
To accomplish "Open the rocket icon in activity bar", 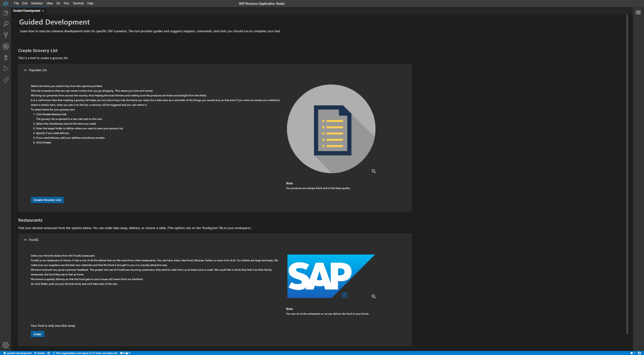I will 6,80.
